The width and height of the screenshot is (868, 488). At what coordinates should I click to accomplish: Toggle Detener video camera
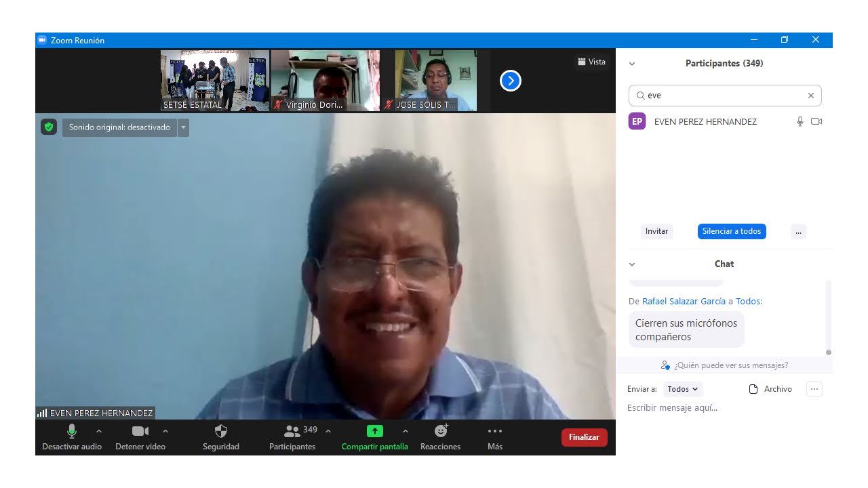pos(140,431)
